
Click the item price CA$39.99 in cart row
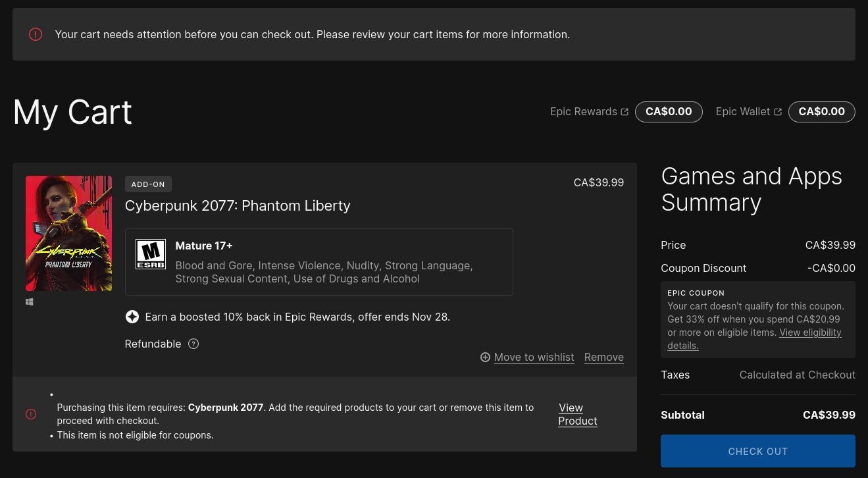point(599,182)
